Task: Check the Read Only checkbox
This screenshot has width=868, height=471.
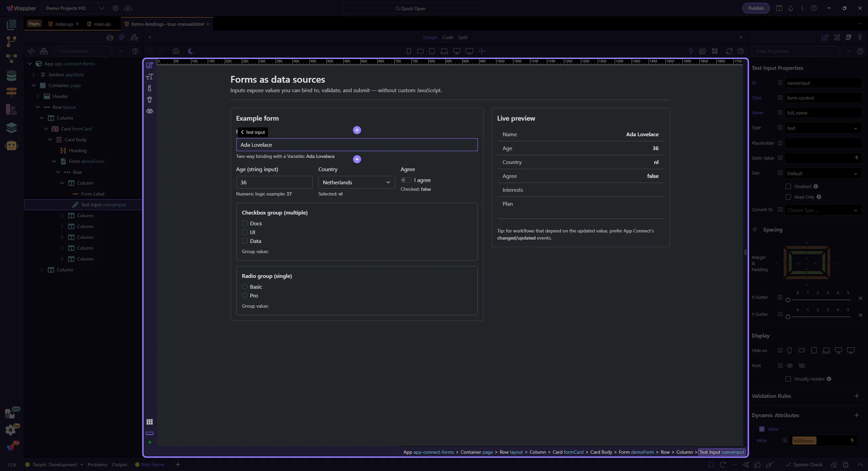Action: pos(788,197)
